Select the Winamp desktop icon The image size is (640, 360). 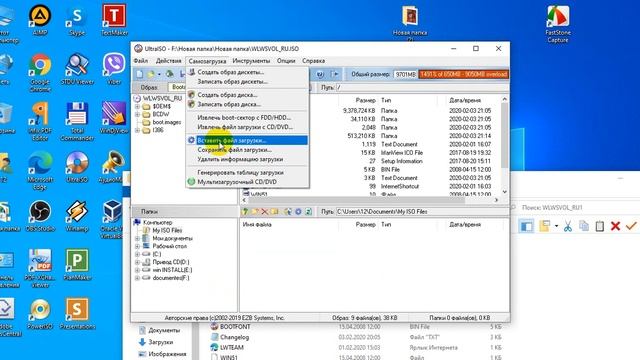click(x=77, y=216)
